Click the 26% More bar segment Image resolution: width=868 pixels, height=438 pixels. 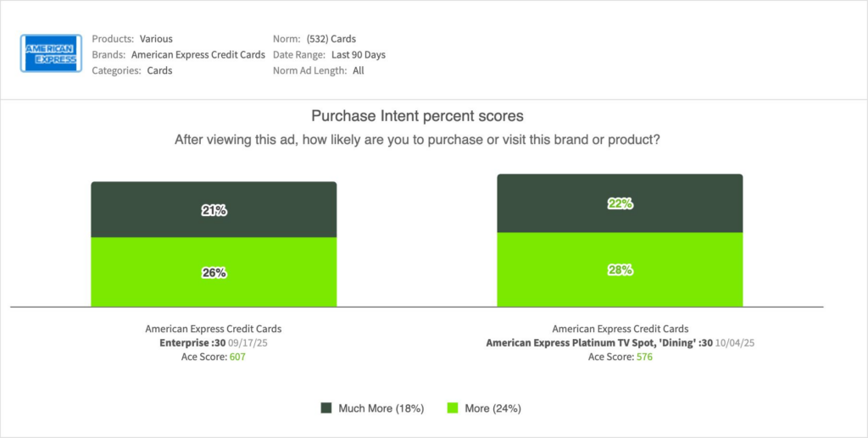(x=214, y=272)
